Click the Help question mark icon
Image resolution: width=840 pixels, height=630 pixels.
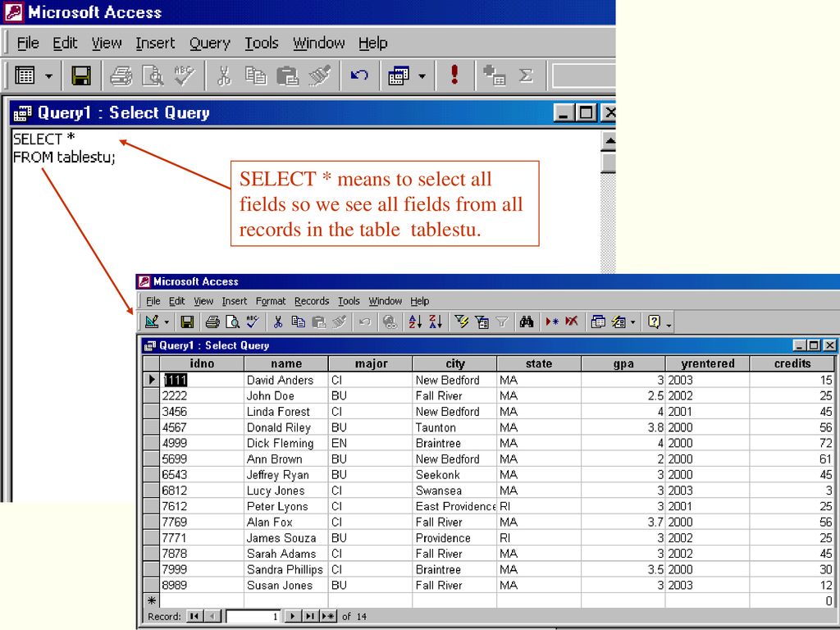pyautogui.click(x=654, y=322)
